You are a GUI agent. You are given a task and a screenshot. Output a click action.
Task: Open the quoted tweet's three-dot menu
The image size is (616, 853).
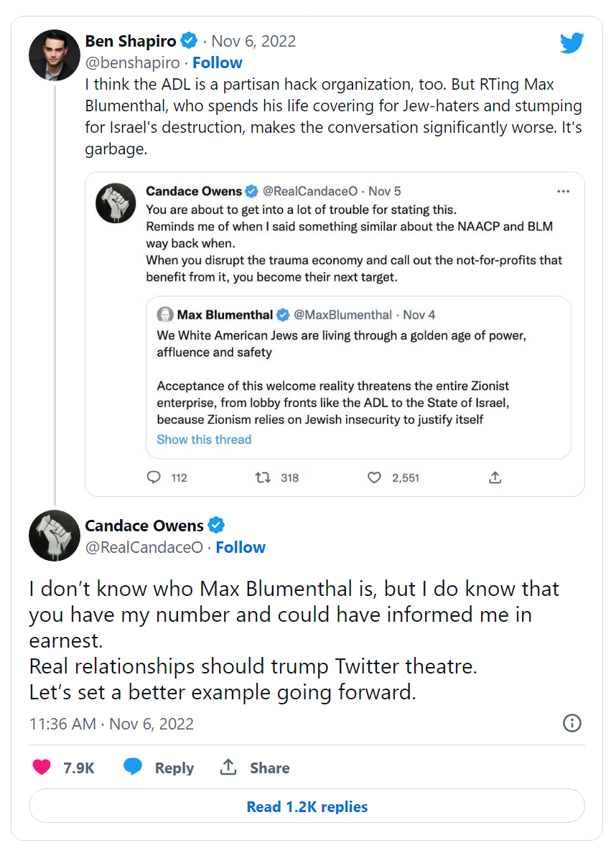point(564,191)
